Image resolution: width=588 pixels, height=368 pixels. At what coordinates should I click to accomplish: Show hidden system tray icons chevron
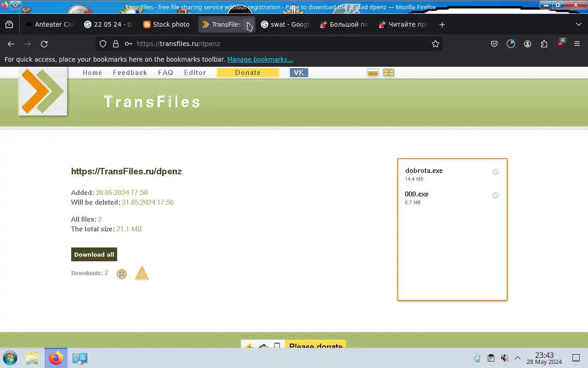(x=517, y=358)
